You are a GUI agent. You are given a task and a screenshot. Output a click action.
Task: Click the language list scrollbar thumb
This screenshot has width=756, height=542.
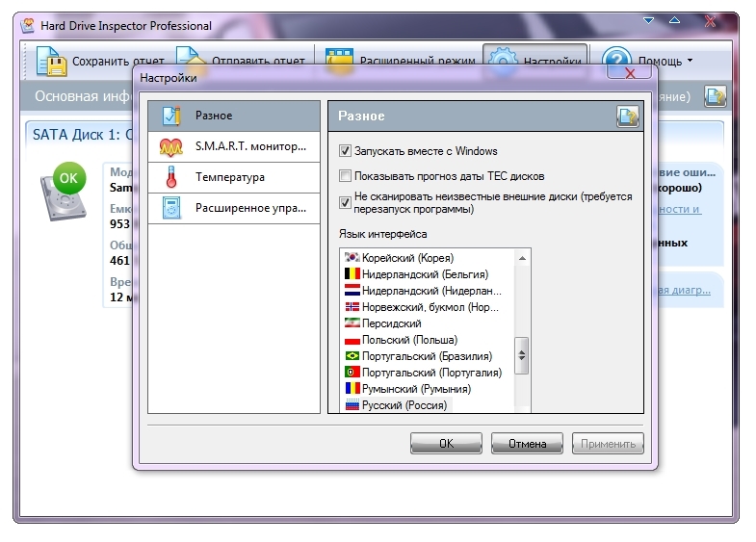[522, 355]
